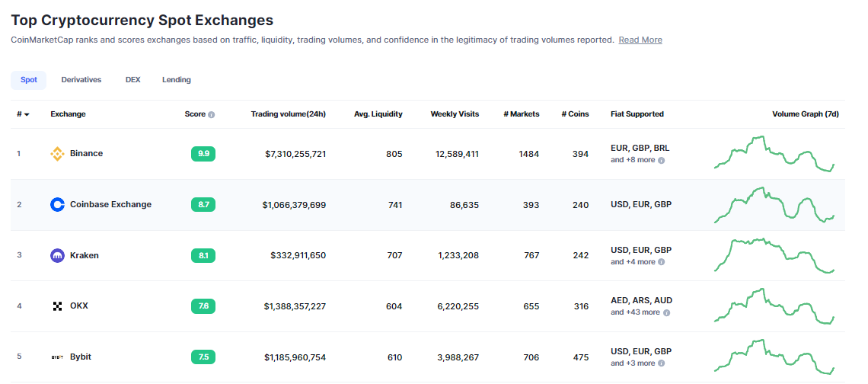Click the Coinbase Exchange logo icon

[58, 205]
